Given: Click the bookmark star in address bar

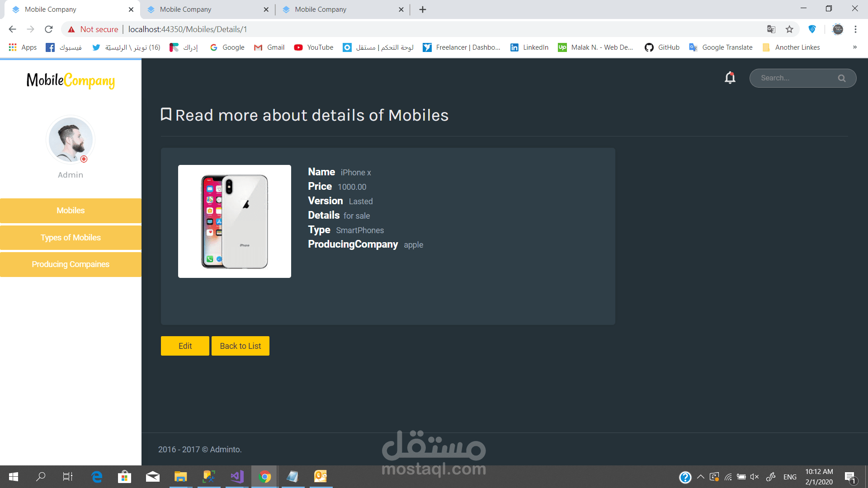Looking at the screenshot, I should tap(789, 29).
